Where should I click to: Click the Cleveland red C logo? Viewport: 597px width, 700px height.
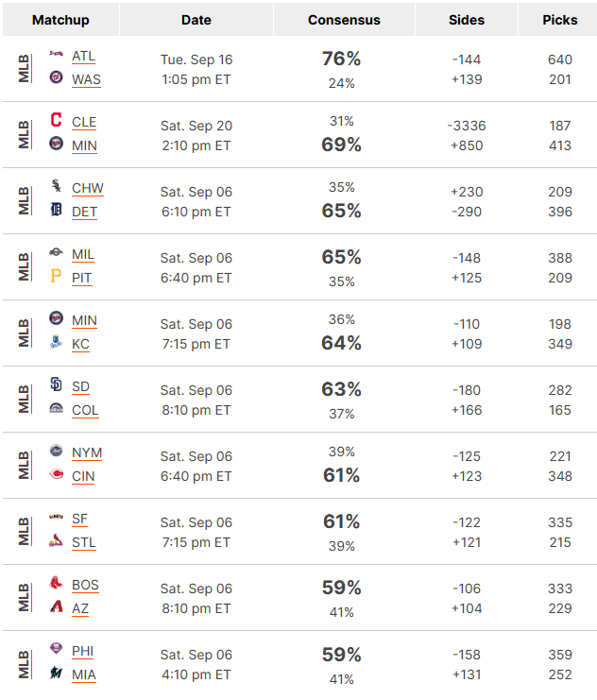pos(56,120)
